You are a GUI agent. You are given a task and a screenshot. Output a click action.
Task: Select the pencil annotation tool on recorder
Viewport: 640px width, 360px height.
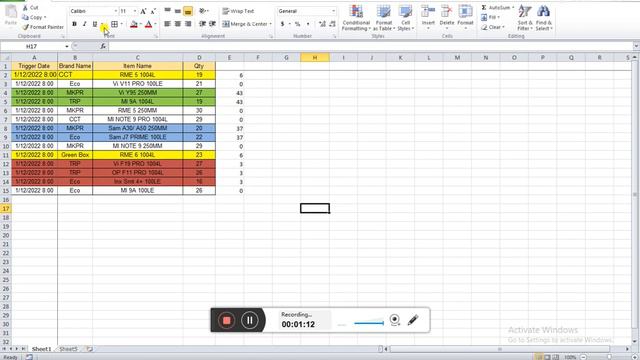point(413,320)
